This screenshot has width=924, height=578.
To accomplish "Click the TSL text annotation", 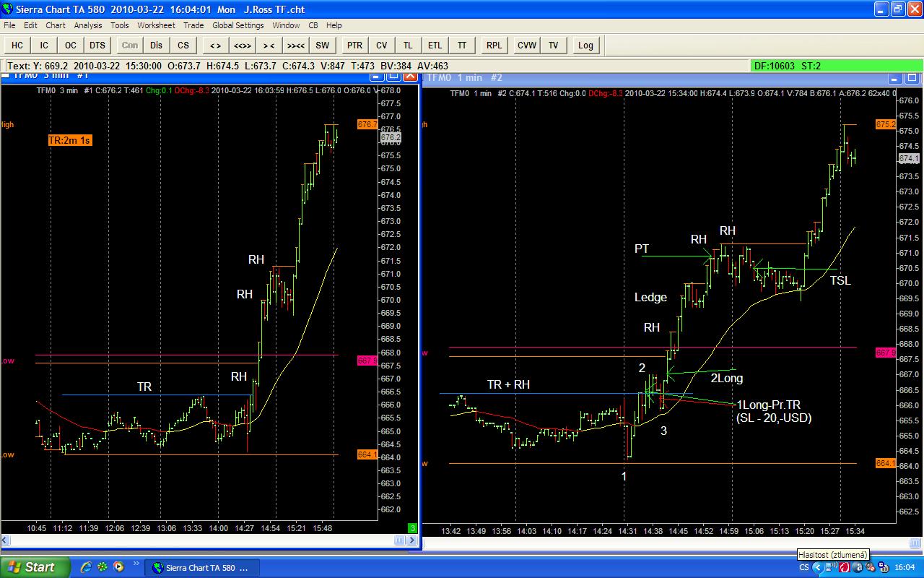I will tap(840, 280).
